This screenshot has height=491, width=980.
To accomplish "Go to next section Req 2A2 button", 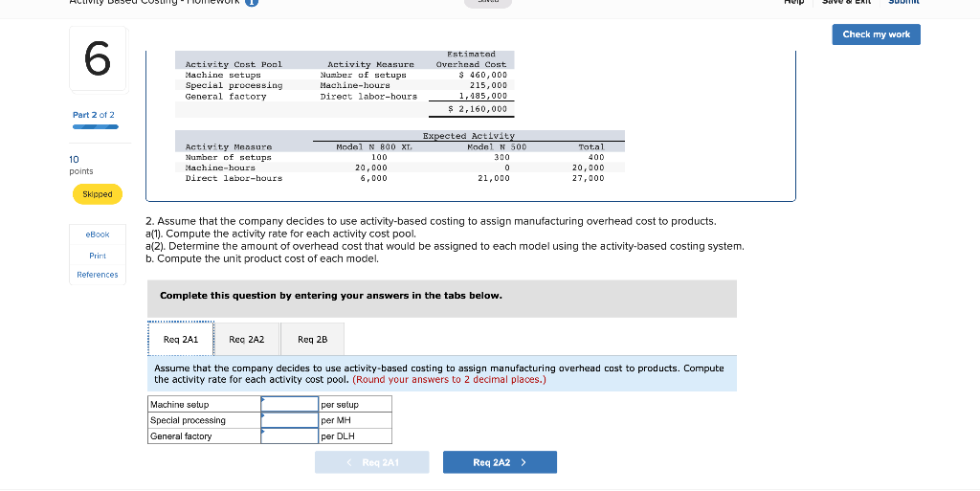I will click(x=500, y=462).
